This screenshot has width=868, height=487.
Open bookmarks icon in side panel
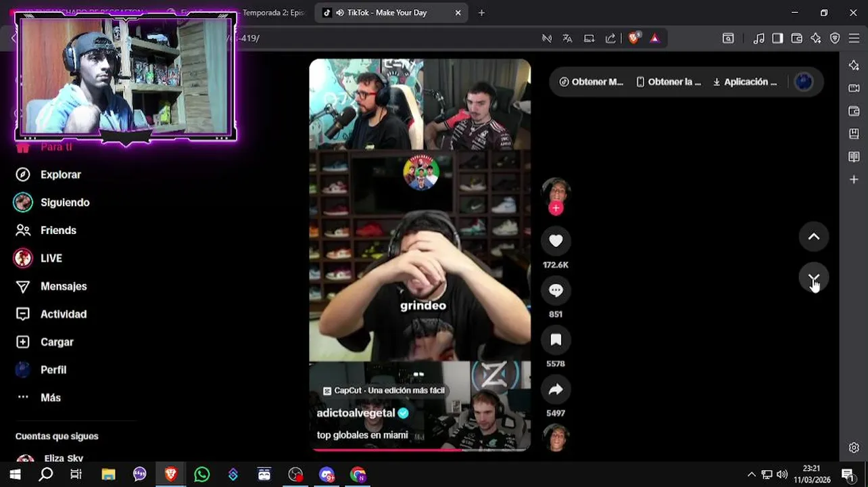click(854, 134)
